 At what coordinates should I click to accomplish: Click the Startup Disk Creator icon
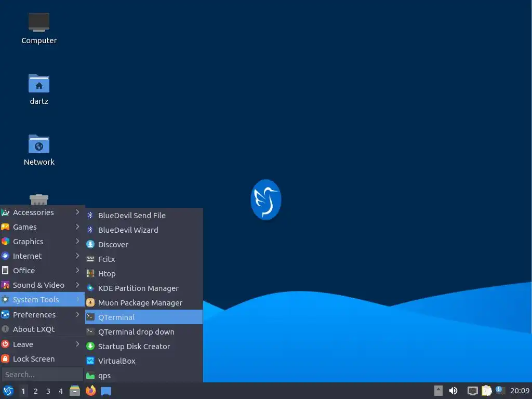pos(90,346)
